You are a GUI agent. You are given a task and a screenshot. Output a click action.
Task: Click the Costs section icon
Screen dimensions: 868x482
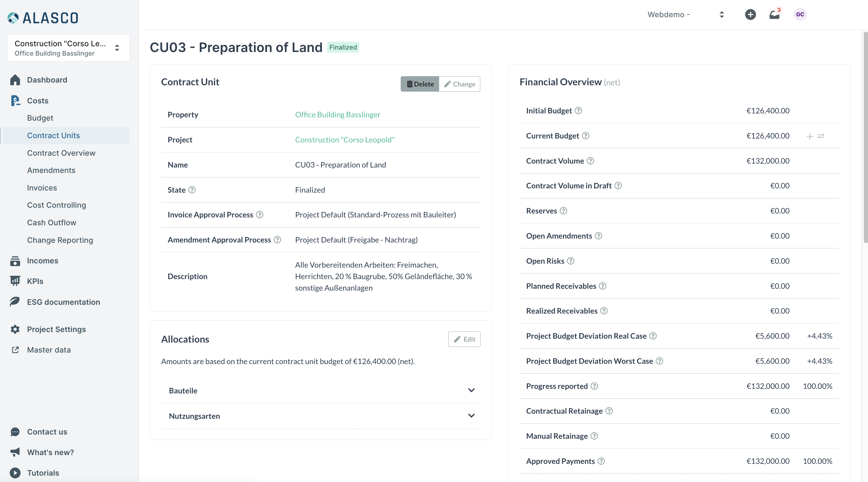(15, 101)
